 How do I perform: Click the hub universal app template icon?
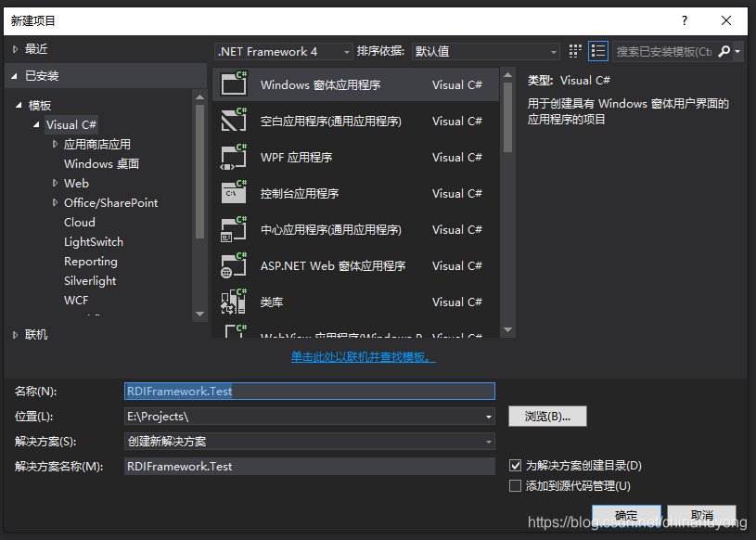click(x=234, y=229)
